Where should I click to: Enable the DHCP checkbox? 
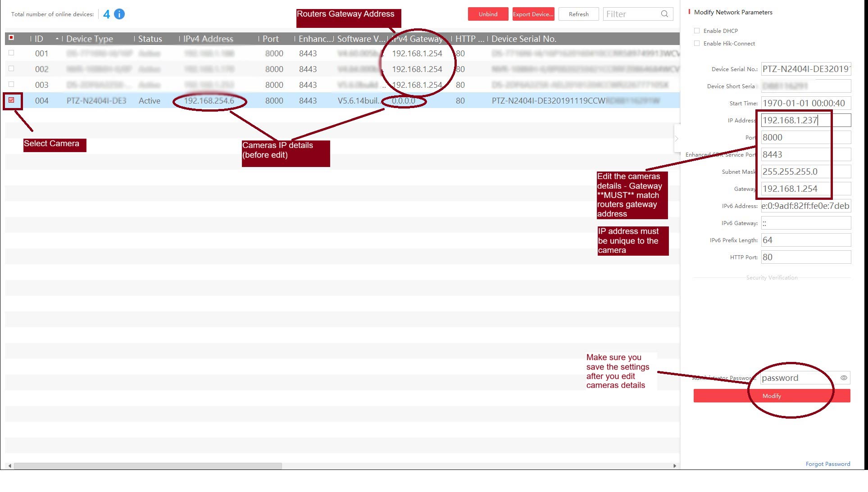click(x=697, y=31)
